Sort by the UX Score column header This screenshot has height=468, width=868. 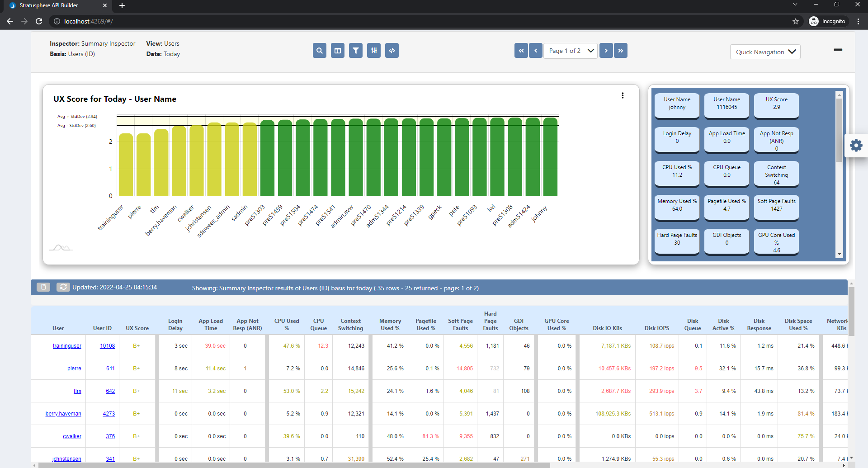137,328
